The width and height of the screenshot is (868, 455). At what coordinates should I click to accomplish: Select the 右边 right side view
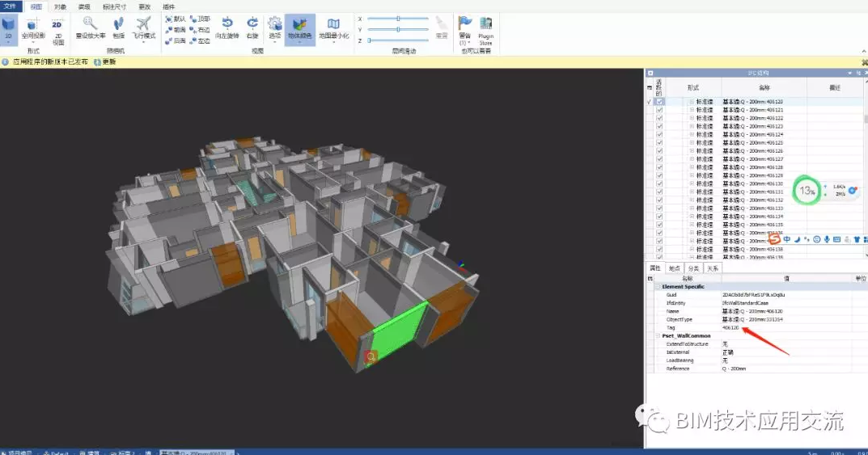click(200, 31)
